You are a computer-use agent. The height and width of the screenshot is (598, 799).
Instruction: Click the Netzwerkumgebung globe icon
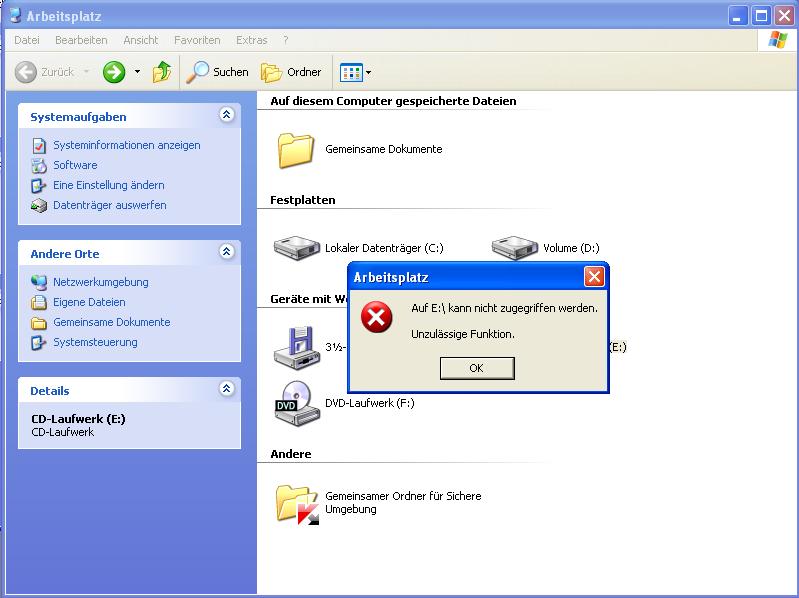tap(39, 283)
